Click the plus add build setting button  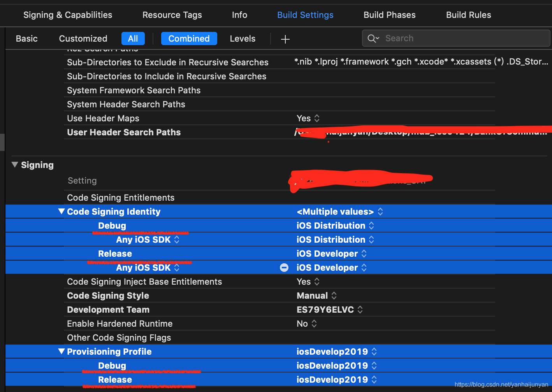coord(285,39)
